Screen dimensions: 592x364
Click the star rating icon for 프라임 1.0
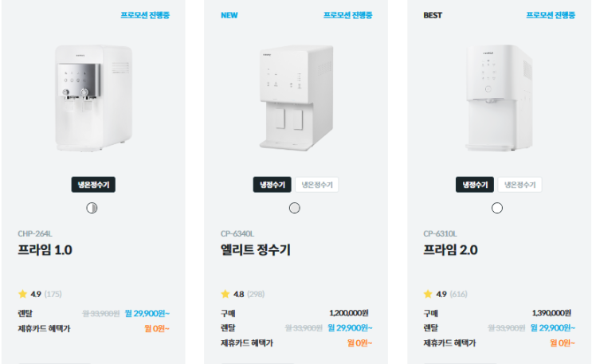(x=22, y=294)
